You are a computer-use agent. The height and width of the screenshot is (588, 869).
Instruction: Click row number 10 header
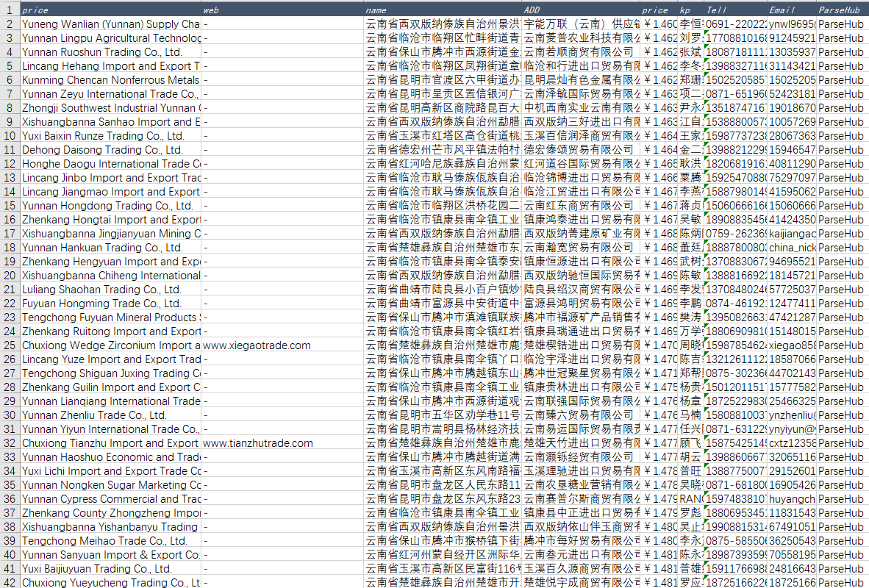10,136
